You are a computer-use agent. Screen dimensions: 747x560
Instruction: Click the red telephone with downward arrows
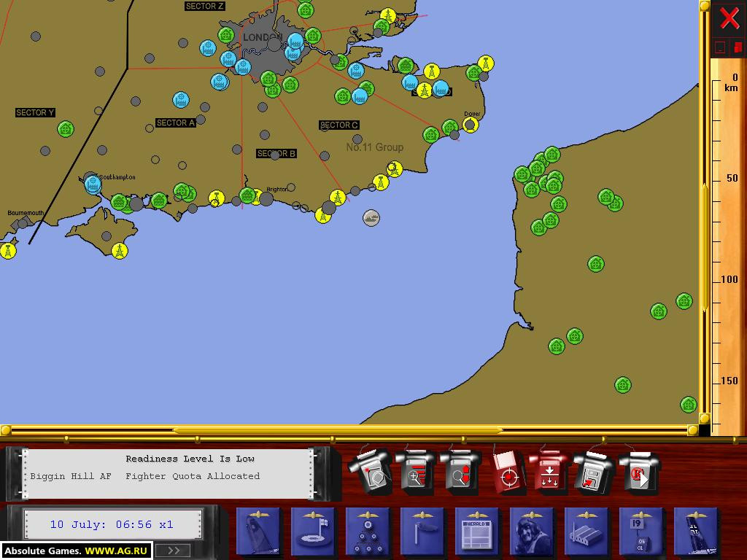coord(549,472)
